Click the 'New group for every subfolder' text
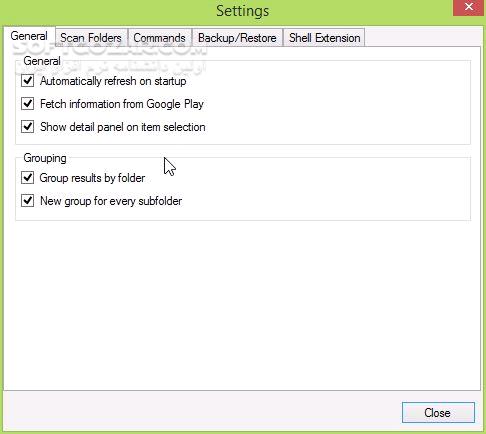The width and height of the screenshot is (486, 434). click(x=111, y=201)
